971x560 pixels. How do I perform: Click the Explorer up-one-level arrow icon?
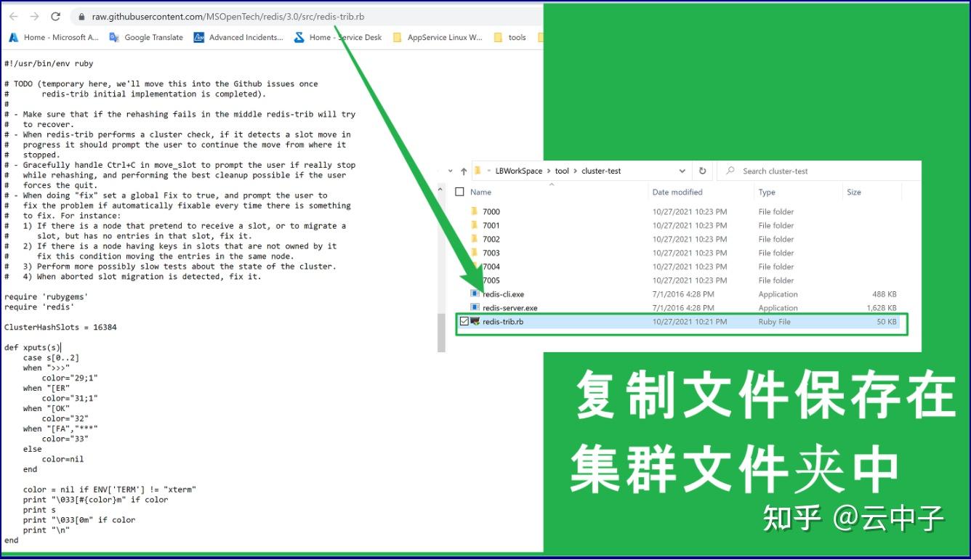pyautogui.click(x=464, y=171)
